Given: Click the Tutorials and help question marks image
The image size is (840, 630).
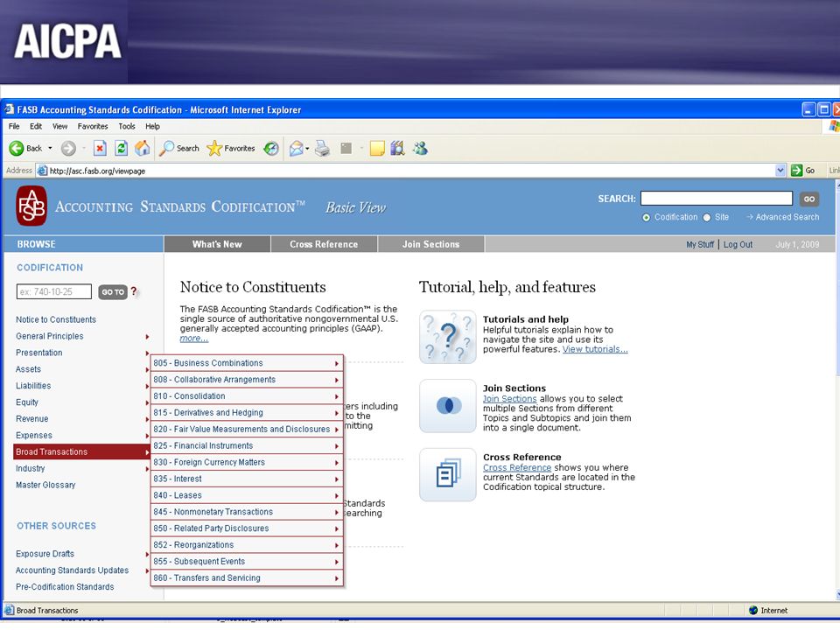Looking at the screenshot, I should (448, 337).
